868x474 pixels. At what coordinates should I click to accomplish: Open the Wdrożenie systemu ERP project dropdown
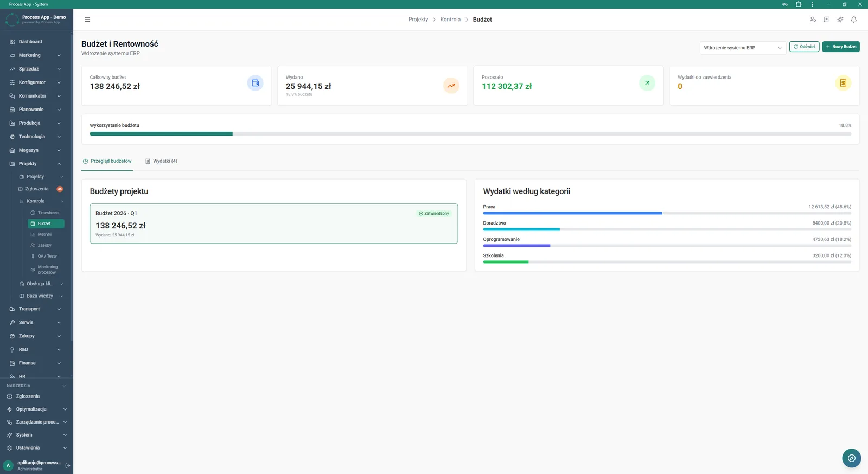743,48
